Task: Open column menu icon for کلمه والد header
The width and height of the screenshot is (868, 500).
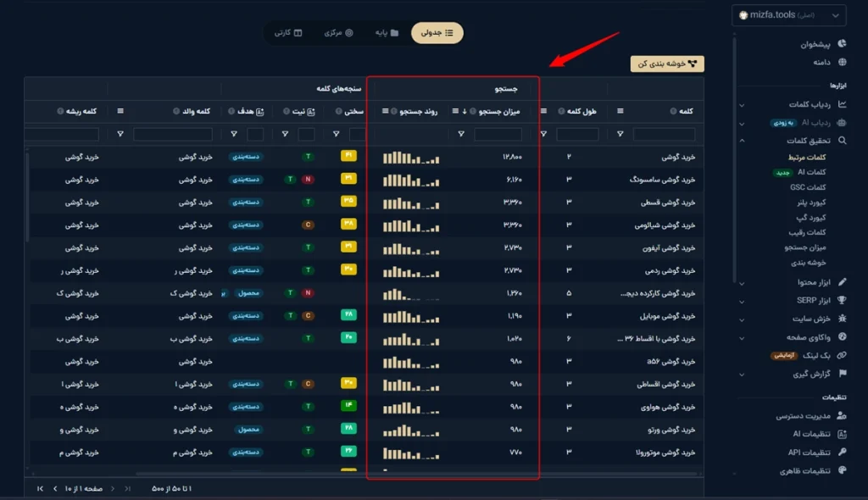Action: coord(120,111)
